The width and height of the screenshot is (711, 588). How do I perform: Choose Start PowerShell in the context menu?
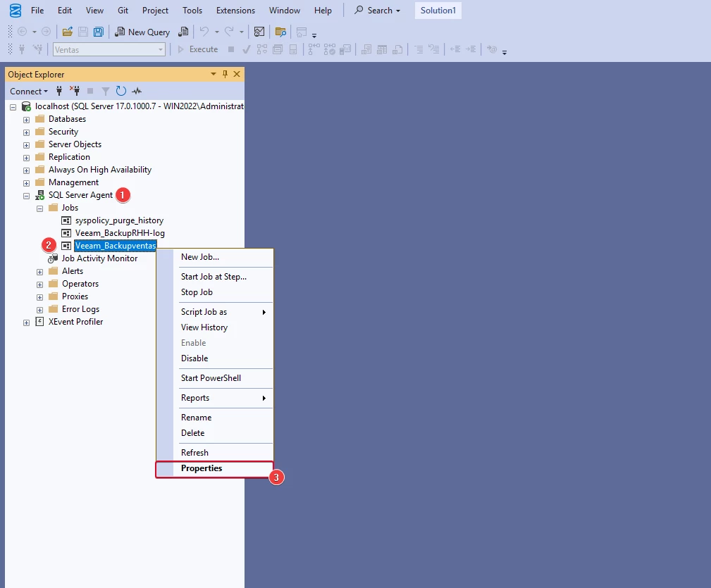(214, 378)
